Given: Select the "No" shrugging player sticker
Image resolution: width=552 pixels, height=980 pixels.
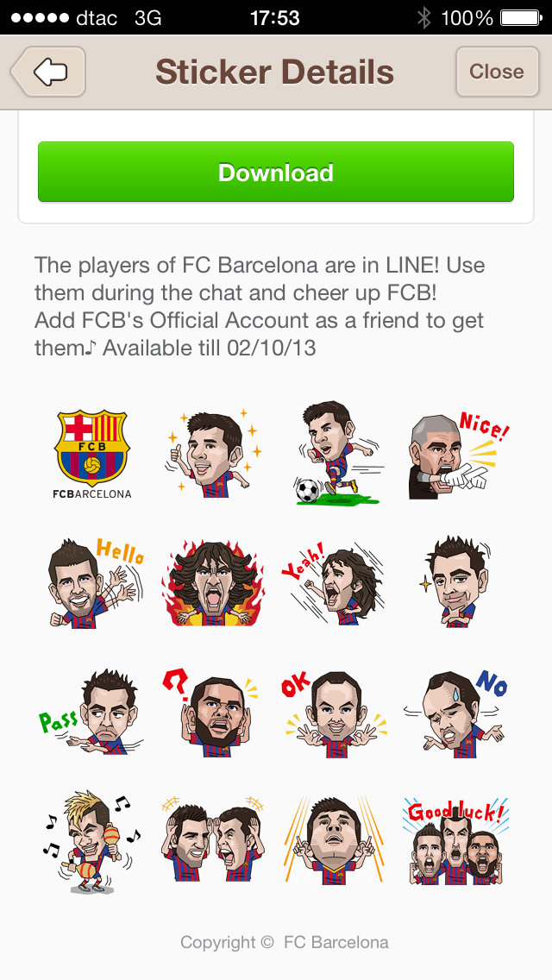Looking at the screenshot, I should click(455, 713).
